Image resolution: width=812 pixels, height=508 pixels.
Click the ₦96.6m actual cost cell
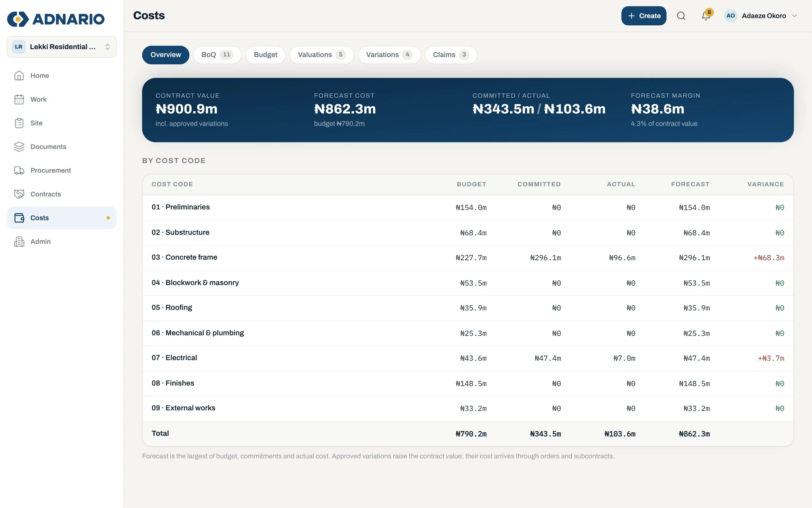click(x=622, y=258)
